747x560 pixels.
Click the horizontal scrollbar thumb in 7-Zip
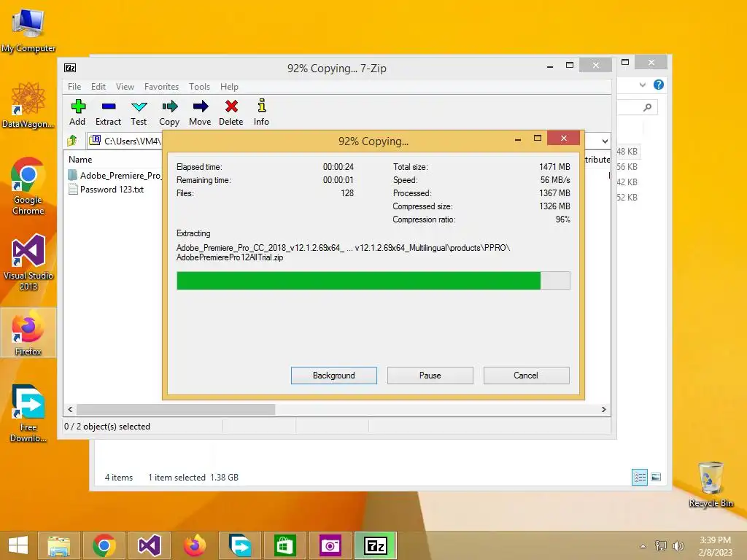coord(176,410)
